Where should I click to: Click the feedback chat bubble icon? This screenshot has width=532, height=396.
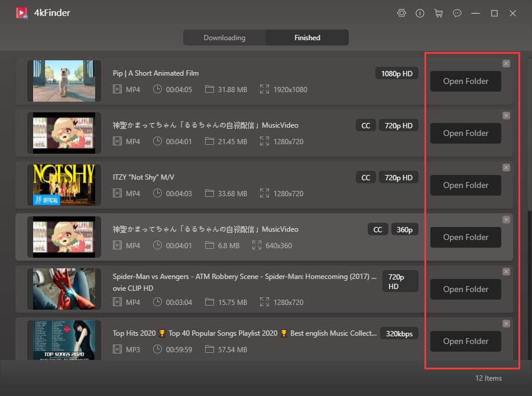point(456,13)
